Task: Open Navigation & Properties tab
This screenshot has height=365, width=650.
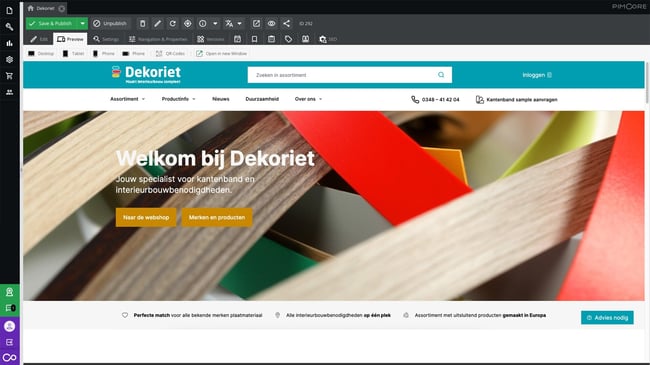Action: pos(158,39)
